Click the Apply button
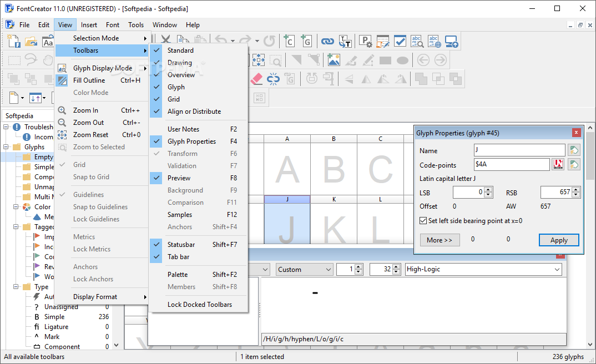Viewport: 596px width, 364px height. click(x=559, y=240)
